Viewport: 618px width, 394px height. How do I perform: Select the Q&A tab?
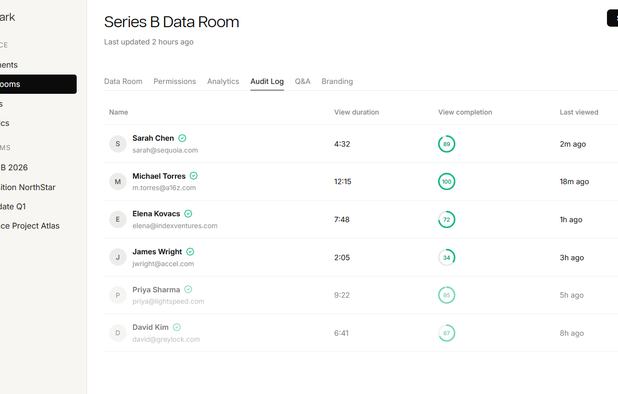point(302,81)
